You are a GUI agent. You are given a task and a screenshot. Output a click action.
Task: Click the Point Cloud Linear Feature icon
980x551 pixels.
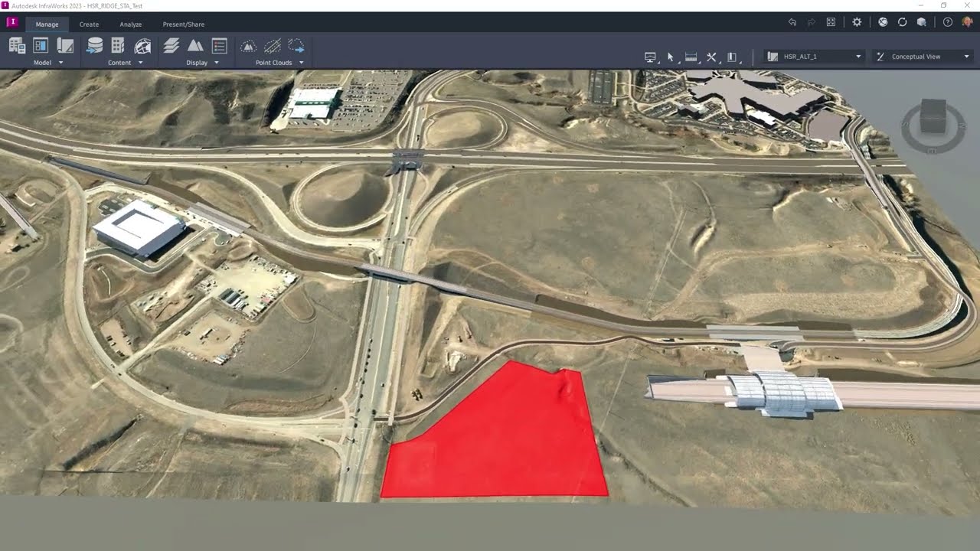coord(272,46)
